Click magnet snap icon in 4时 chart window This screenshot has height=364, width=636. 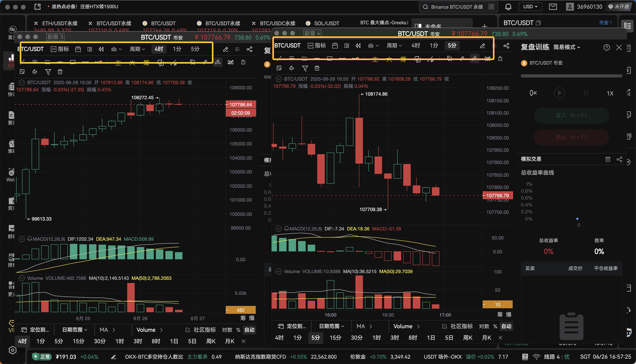click(x=35, y=72)
